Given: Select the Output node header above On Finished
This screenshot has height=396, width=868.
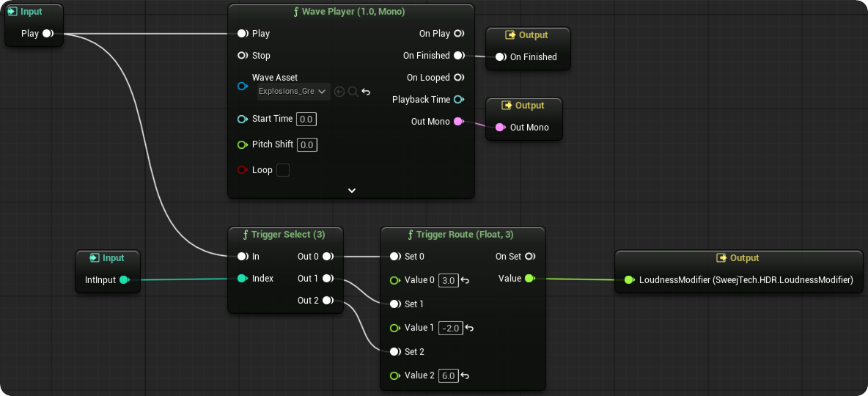Looking at the screenshot, I should click(x=526, y=35).
